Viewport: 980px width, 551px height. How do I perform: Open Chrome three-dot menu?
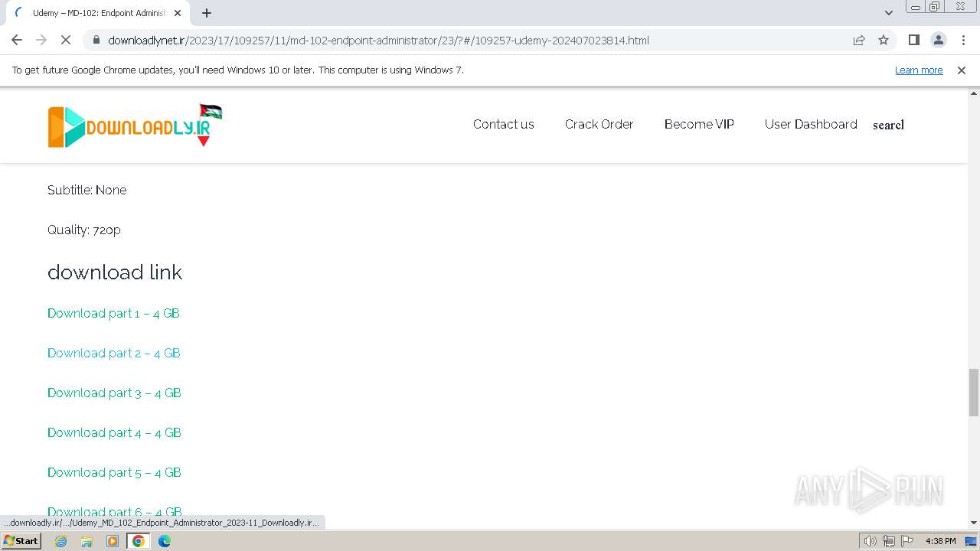click(963, 40)
